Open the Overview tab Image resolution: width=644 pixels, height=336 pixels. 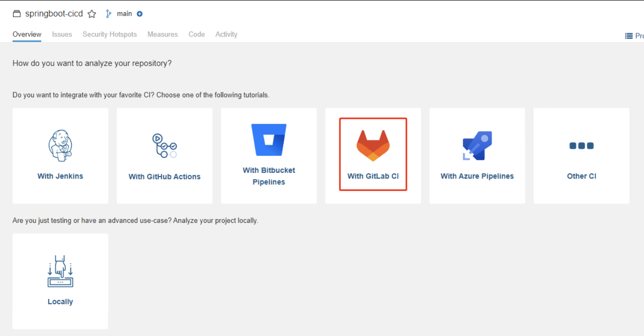(27, 34)
